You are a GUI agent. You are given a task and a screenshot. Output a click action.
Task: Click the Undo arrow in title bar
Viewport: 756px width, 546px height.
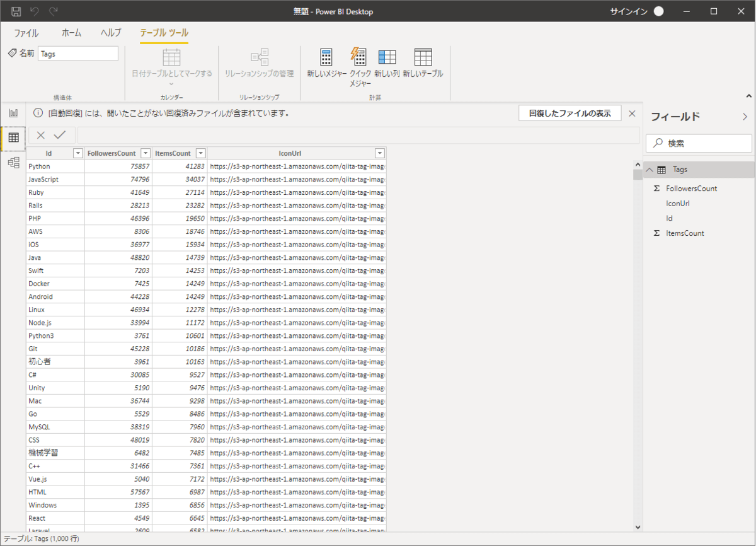click(x=35, y=11)
